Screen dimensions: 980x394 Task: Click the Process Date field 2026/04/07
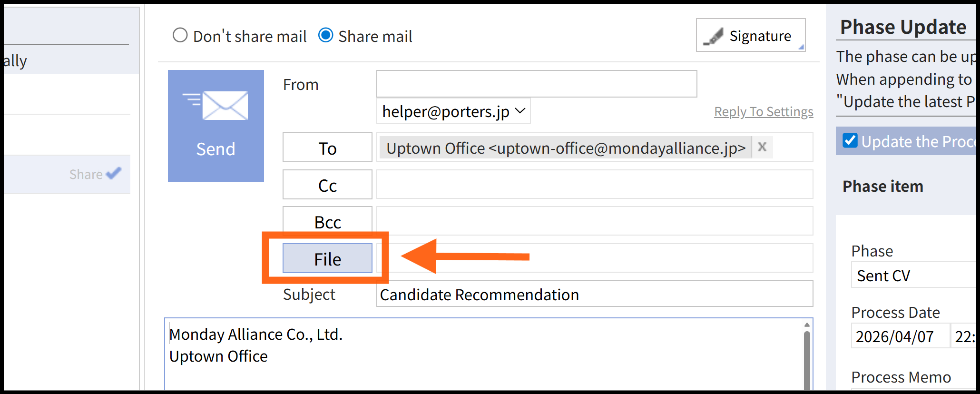(899, 336)
